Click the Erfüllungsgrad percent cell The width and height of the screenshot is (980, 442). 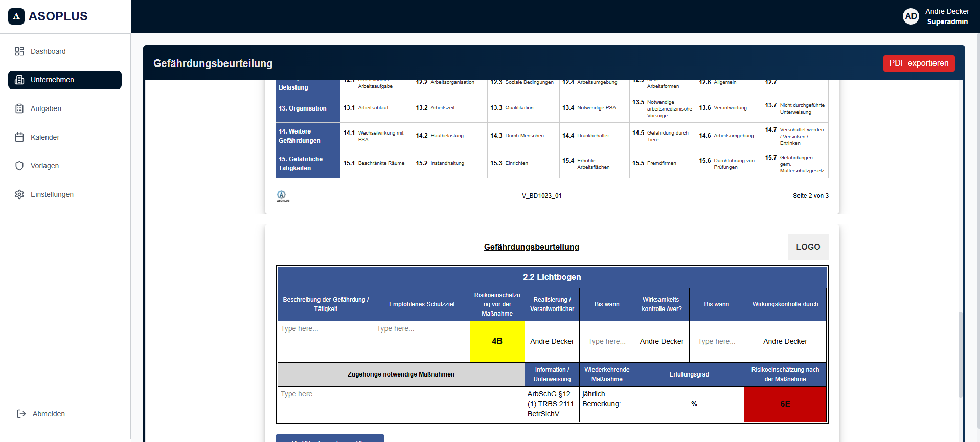689,404
